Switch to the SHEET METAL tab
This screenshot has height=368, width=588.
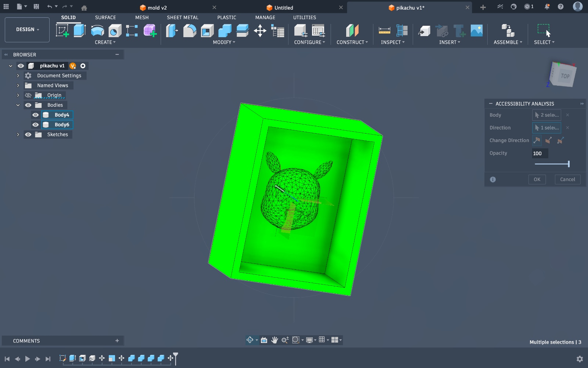(183, 18)
